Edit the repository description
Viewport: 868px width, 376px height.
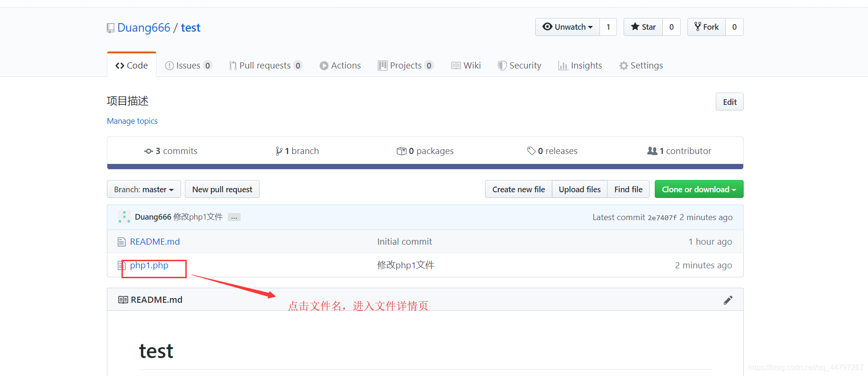[729, 102]
